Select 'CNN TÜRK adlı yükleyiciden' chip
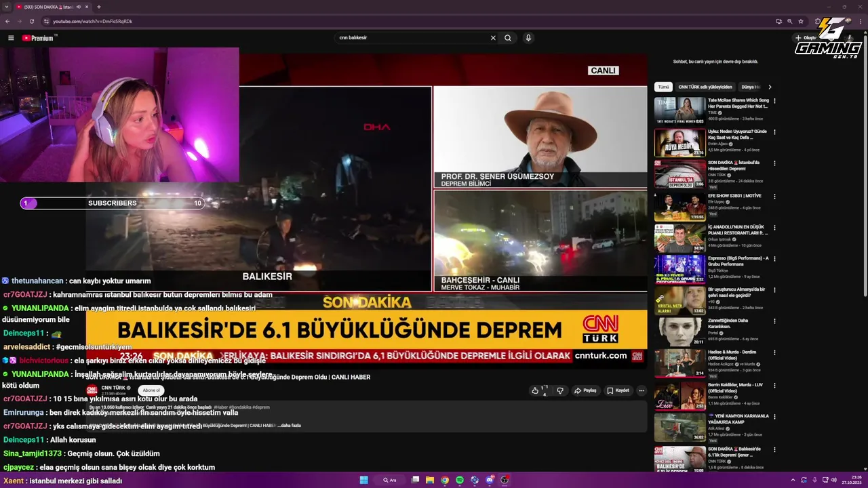The image size is (868, 488). point(705,87)
